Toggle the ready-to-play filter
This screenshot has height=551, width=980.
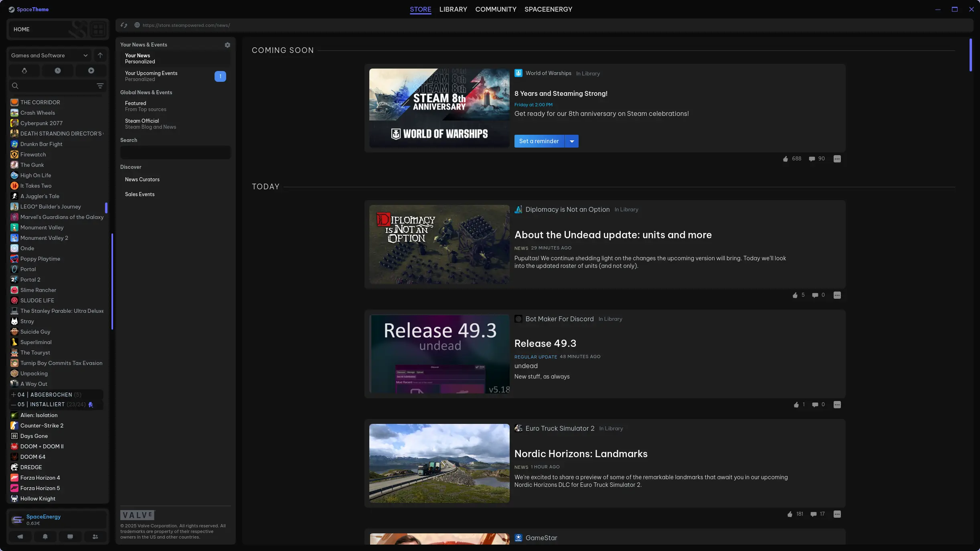(91, 71)
